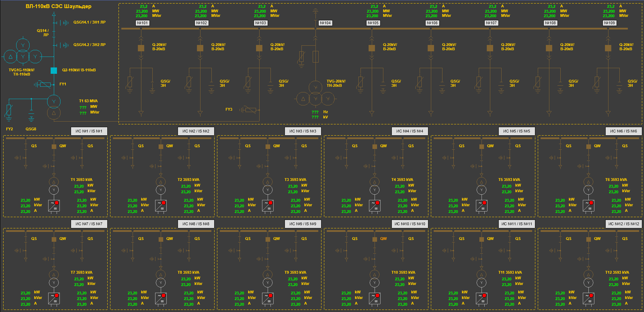644x312 pixels.
Task: Open the ИС №11 / IS №11 panel header
Action: [x=517, y=224]
